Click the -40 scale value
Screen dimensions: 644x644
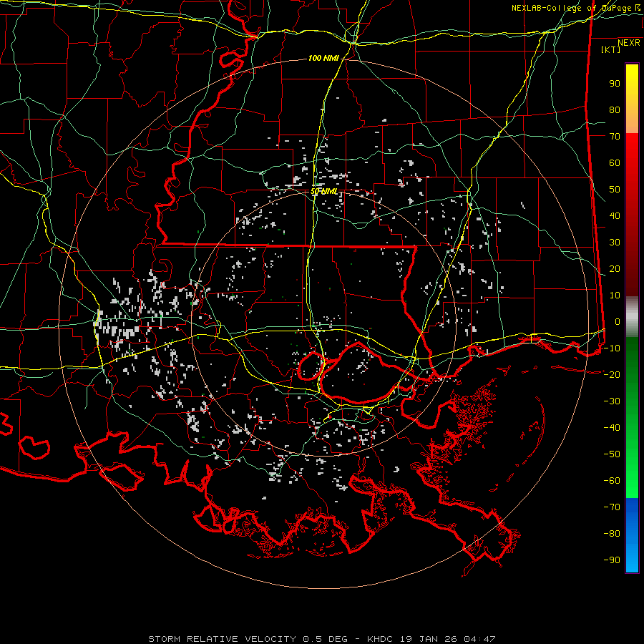(x=612, y=428)
